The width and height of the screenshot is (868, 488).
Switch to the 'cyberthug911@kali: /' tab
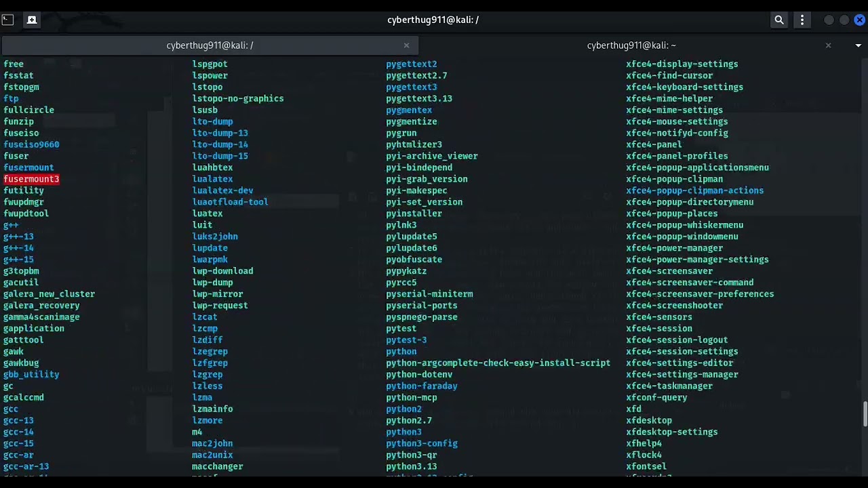click(x=210, y=45)
